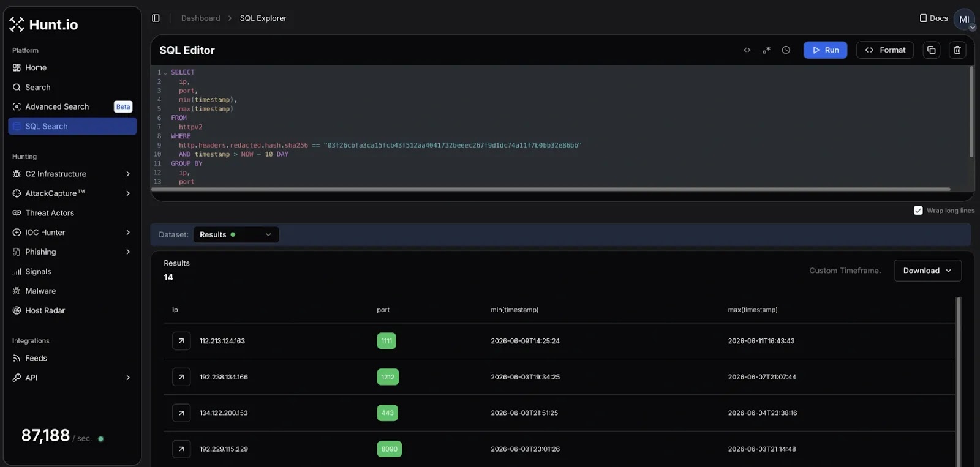Open the query history clock icon

point(786,50)
